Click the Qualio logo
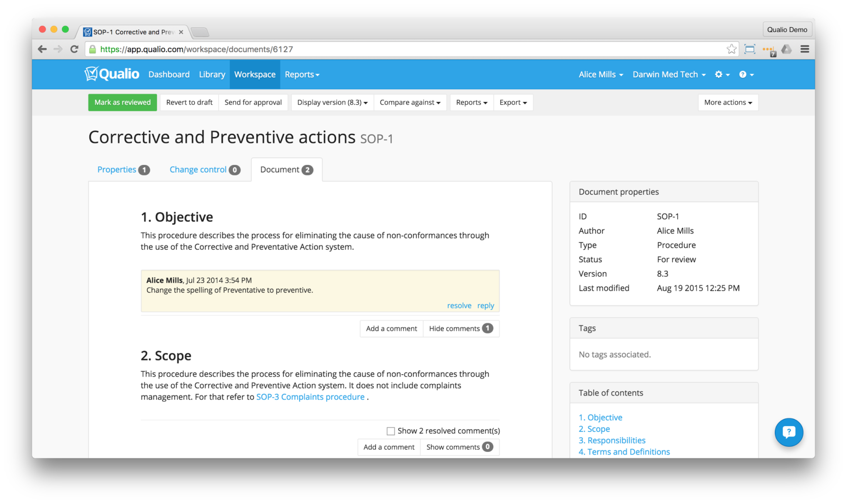847x504 pixels. pyautogui.click(x=112, y=74)
